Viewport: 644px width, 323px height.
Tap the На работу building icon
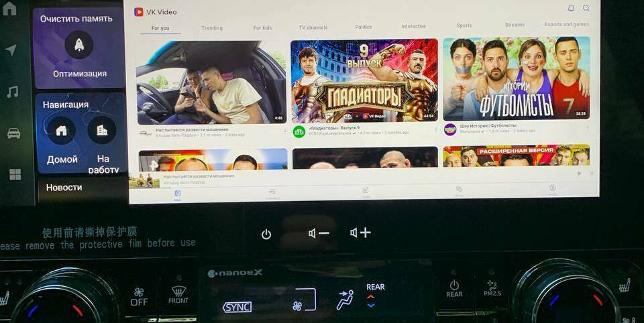click(x=102, y=130)
